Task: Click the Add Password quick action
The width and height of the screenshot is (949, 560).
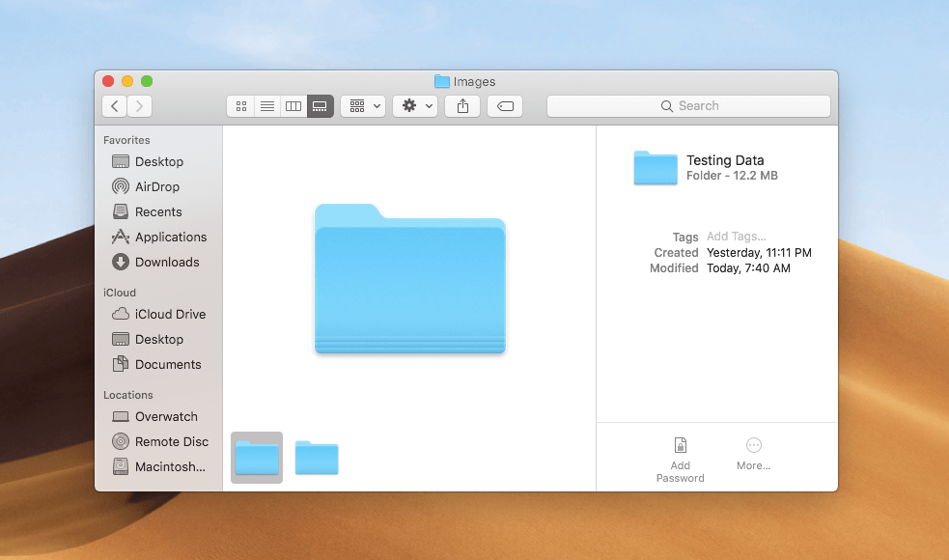Action: point(681,459)
